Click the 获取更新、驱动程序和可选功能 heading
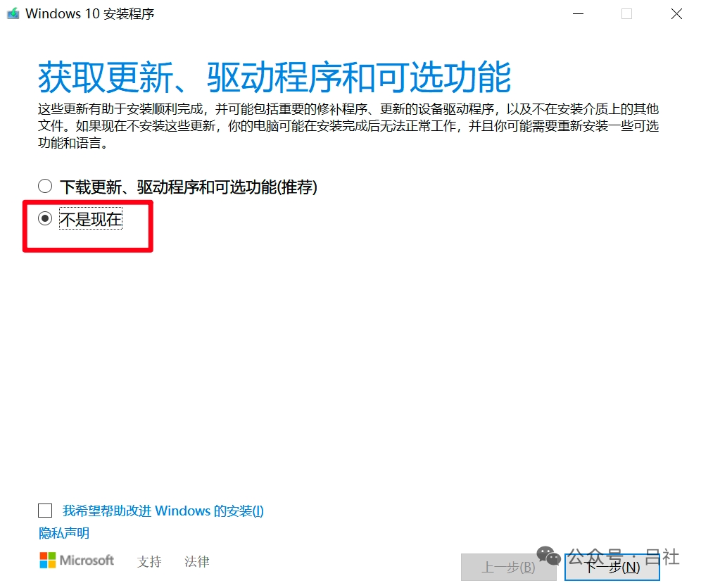The height and width of the screenshot is (588, 701). (x=274, y=77)
